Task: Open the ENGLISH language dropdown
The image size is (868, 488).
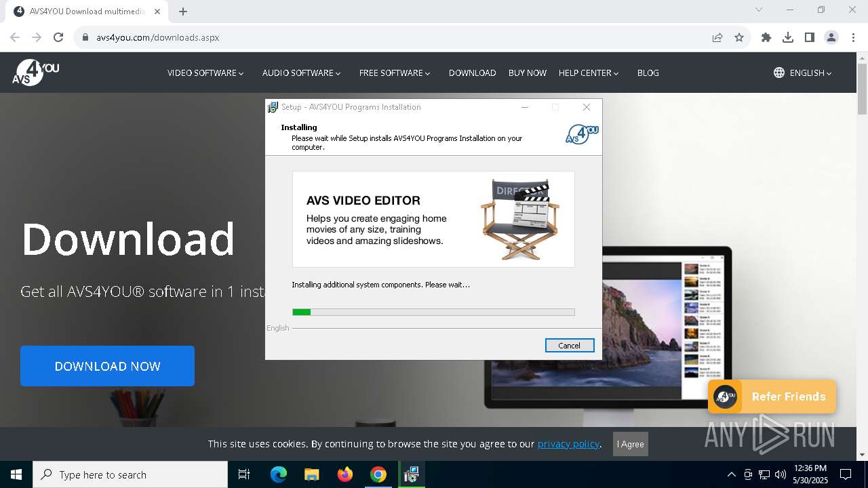Action: (810, 73)
